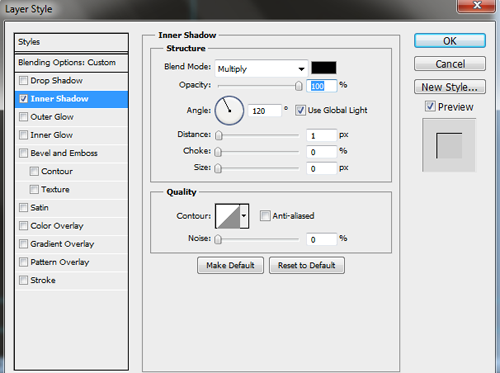
Task: Enable the Stroke checkbox
Action: pyautogui.click(x=23, y=280)
